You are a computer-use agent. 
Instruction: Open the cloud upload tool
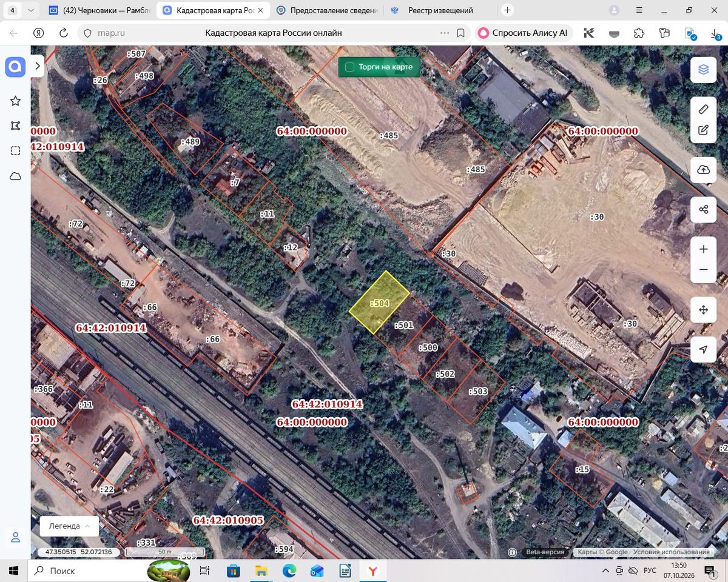click(x=704, y=170)
